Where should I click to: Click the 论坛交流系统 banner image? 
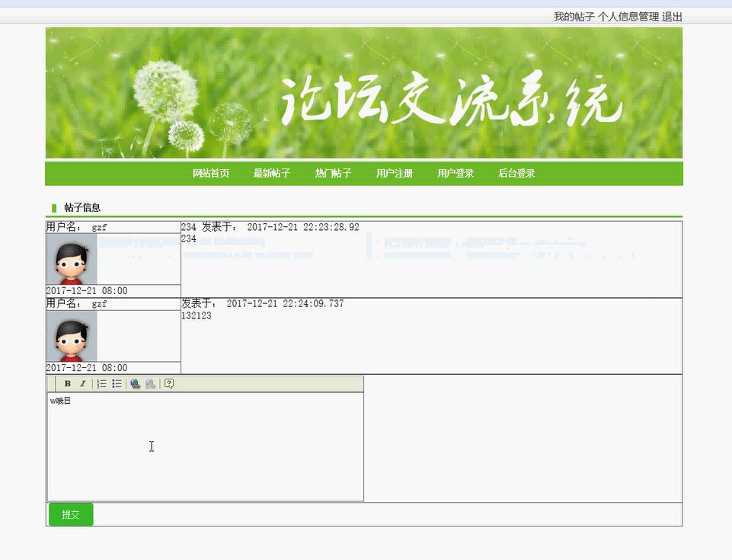pos(363,92)
